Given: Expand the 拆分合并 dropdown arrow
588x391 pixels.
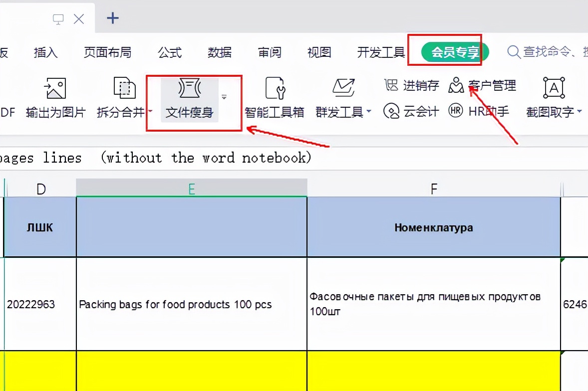Looking at the screenshot, I should pyautogui.click(x=150, y=112).
